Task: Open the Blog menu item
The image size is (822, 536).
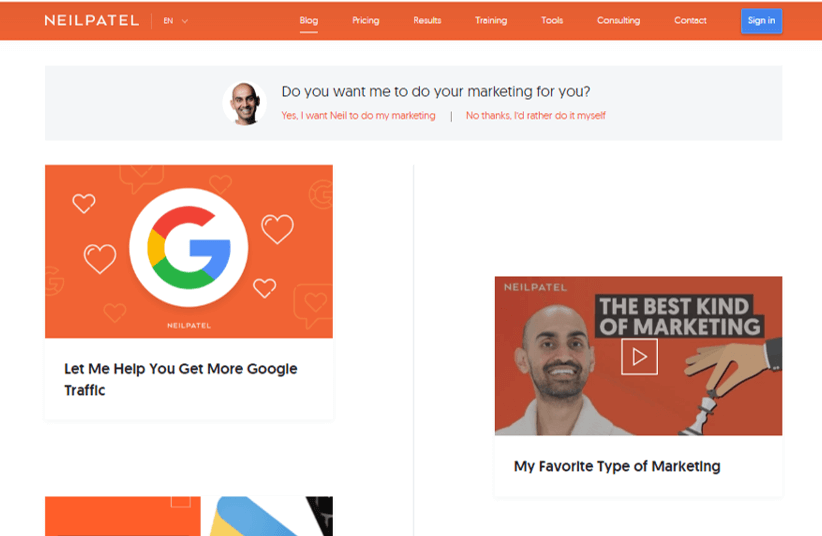Action: click(x=309, y=20)
